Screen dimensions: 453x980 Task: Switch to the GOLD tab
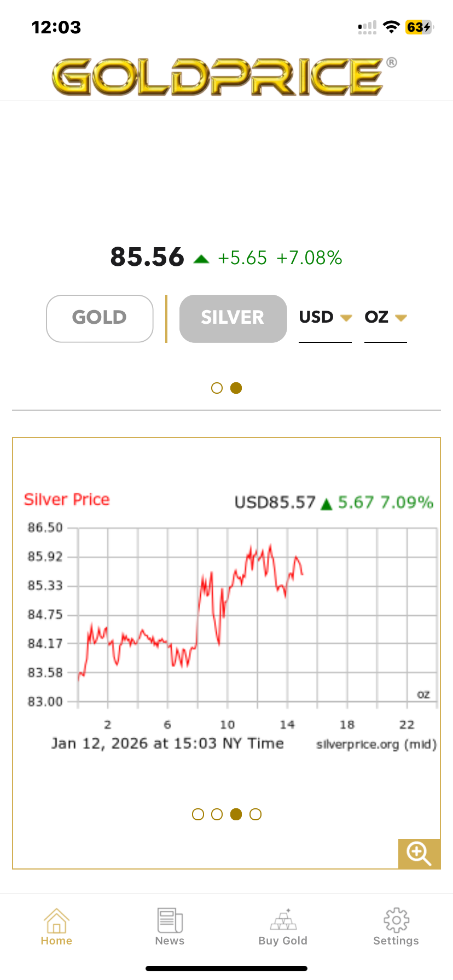[100, 318]
